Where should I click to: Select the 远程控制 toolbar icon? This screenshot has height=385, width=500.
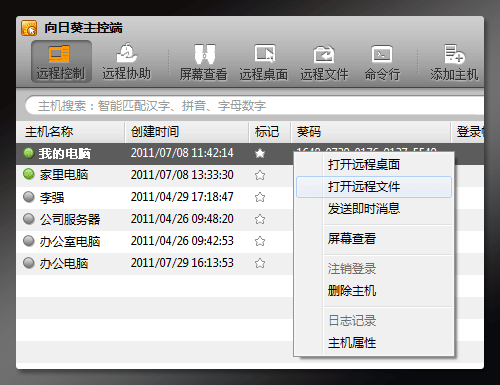click(x=61, y=61)
